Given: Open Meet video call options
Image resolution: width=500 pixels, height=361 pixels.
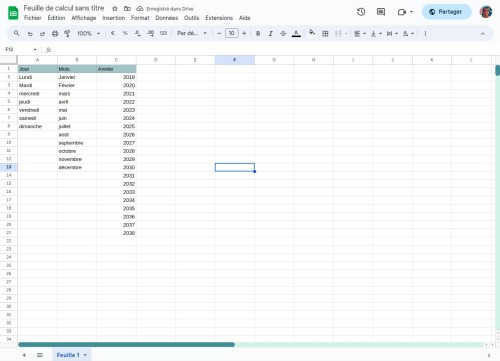Looking at the screenshot, I should click(405, 12).
